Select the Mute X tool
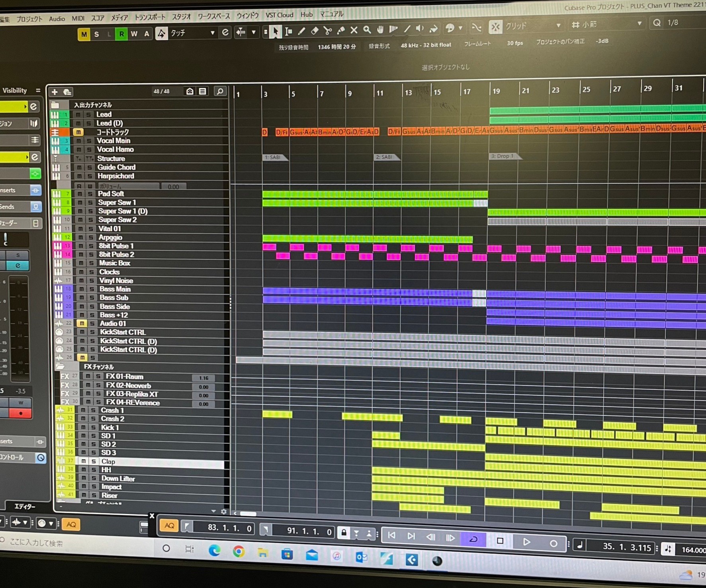This screenshot has width=706, height=588. pyautogui.click(x=354, y=29)
